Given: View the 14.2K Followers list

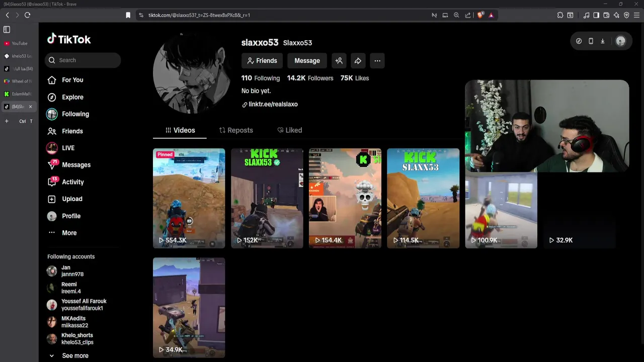Looking at the screenshot, I should [x=310, y=78].
